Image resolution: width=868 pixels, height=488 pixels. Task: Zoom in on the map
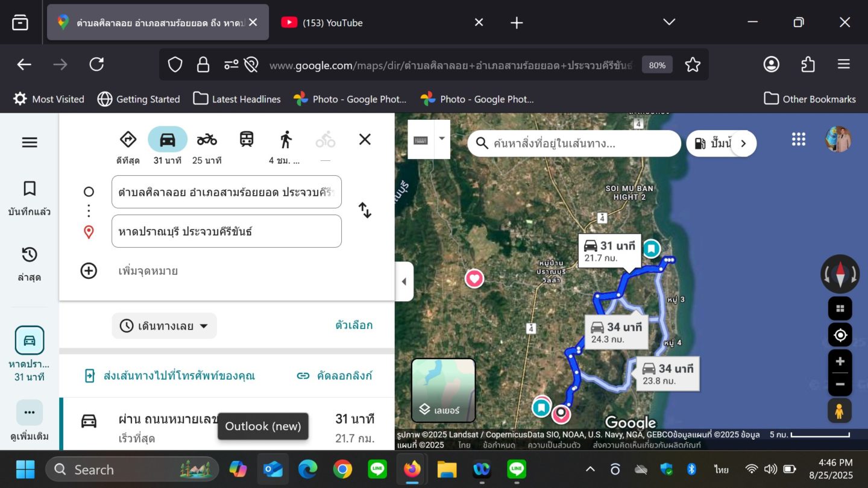(x=840, y=361)
